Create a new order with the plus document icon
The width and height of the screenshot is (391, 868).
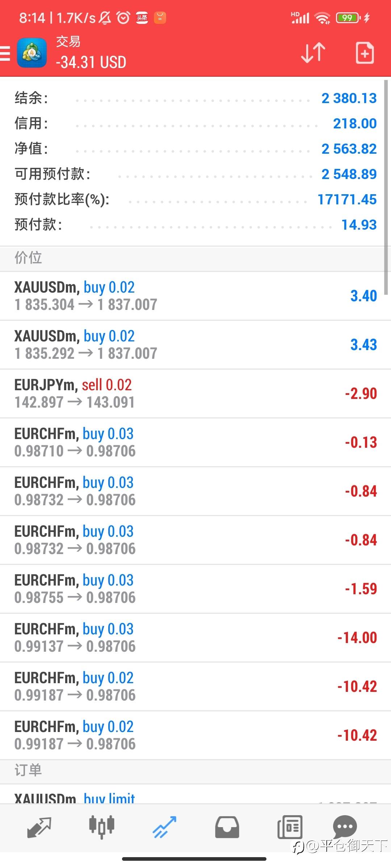(365, 53)
